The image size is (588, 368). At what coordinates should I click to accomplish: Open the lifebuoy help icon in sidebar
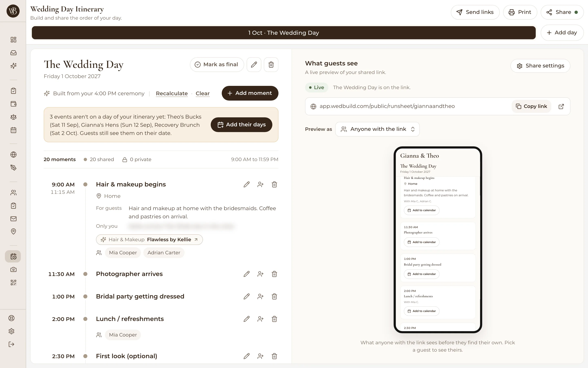tap(11, 318)
